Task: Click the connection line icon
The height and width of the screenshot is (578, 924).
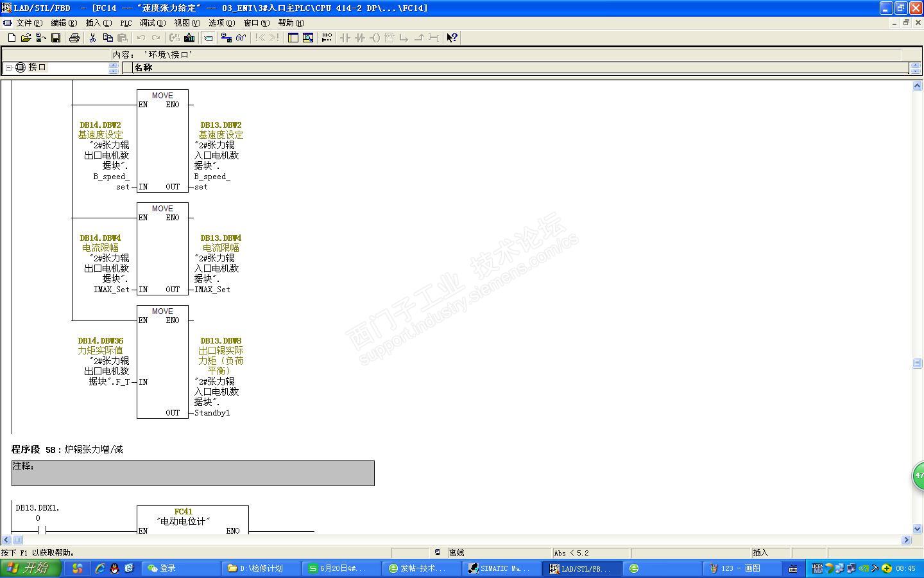Action: (433, 38)
